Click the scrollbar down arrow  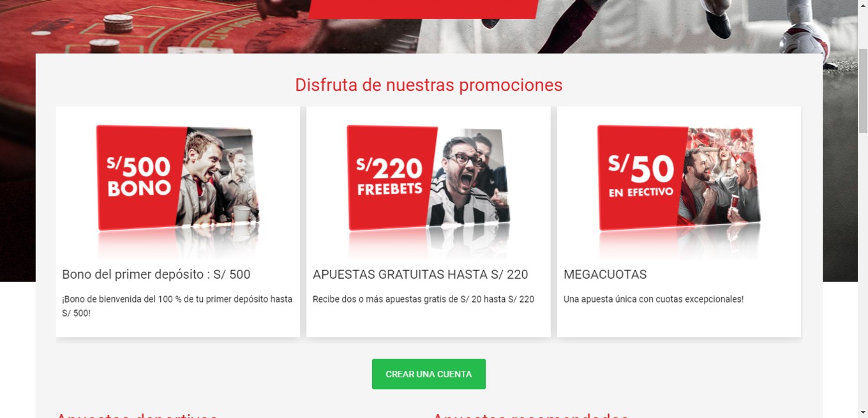click(x=862, y=412)
